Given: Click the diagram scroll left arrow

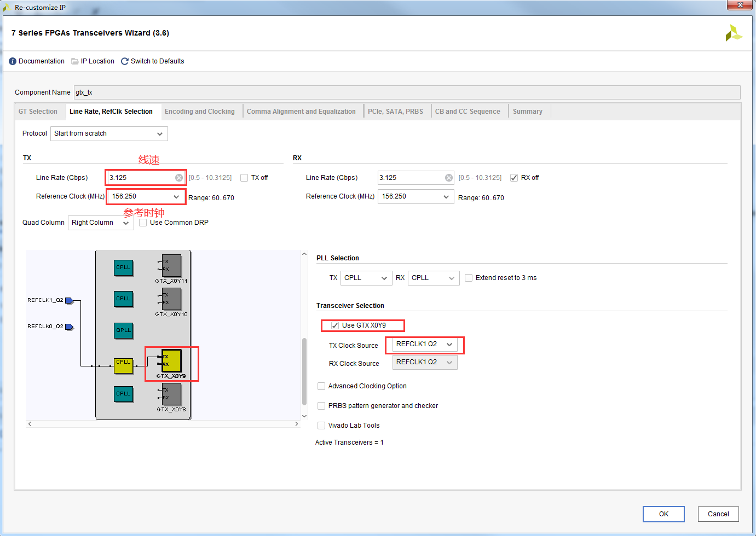Looking at the screenshot, I should pyautogui.click(x=30, y=424).
